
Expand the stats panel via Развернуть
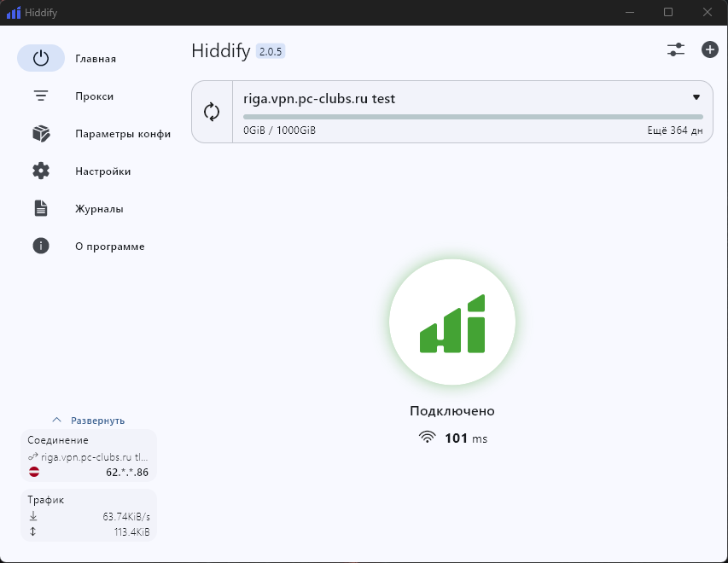pyautogui.click(x=89, y=421)
